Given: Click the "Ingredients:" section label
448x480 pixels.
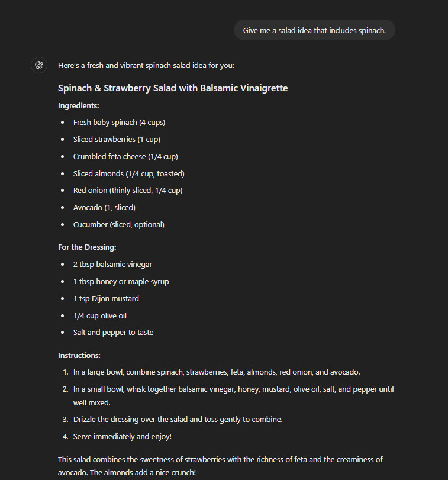Looking at the screenshot, I should pos(78,105).
